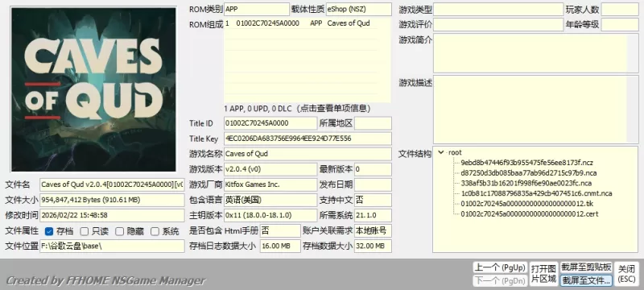644x290 pixels.
Task: Click the 上一个 (PgUp) button
Action: pos(500,267)
